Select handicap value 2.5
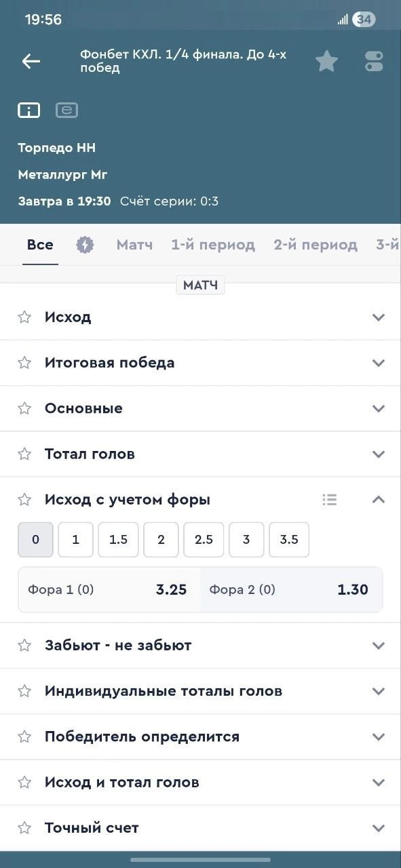Image resolution: width=401 pixels, height=868 pixels. point(204,540)
